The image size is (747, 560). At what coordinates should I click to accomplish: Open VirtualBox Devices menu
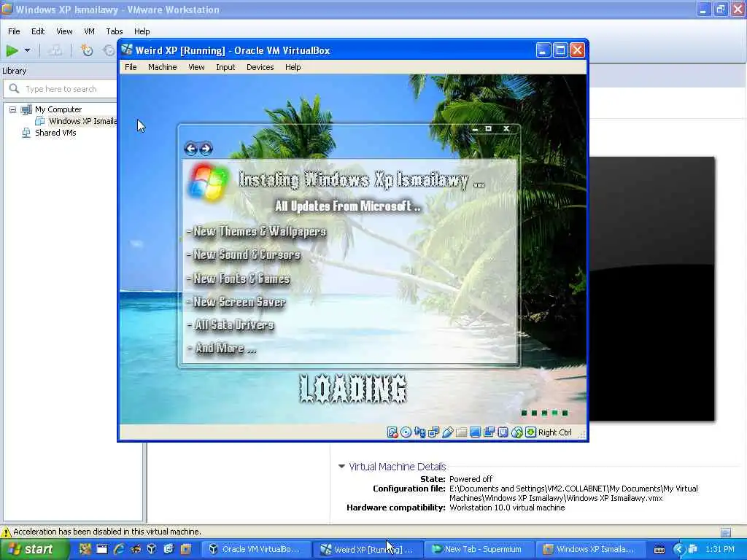pos(260,67)
